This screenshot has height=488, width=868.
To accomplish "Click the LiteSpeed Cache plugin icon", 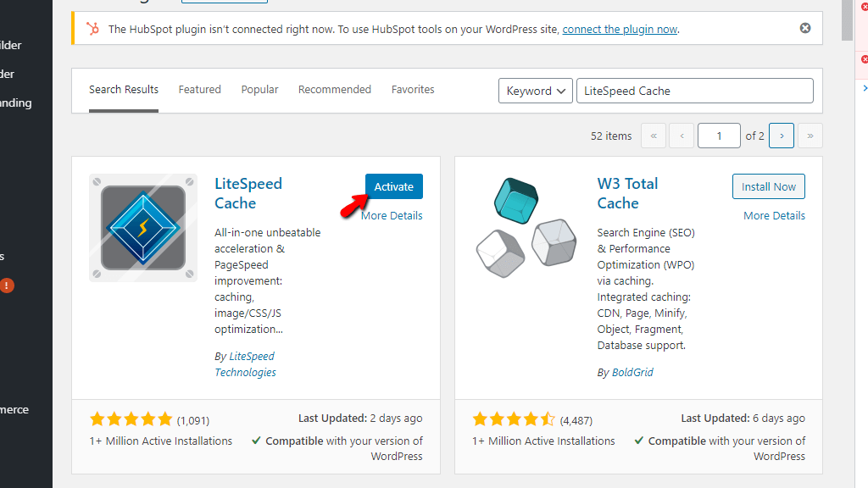I will pos(142,228).
